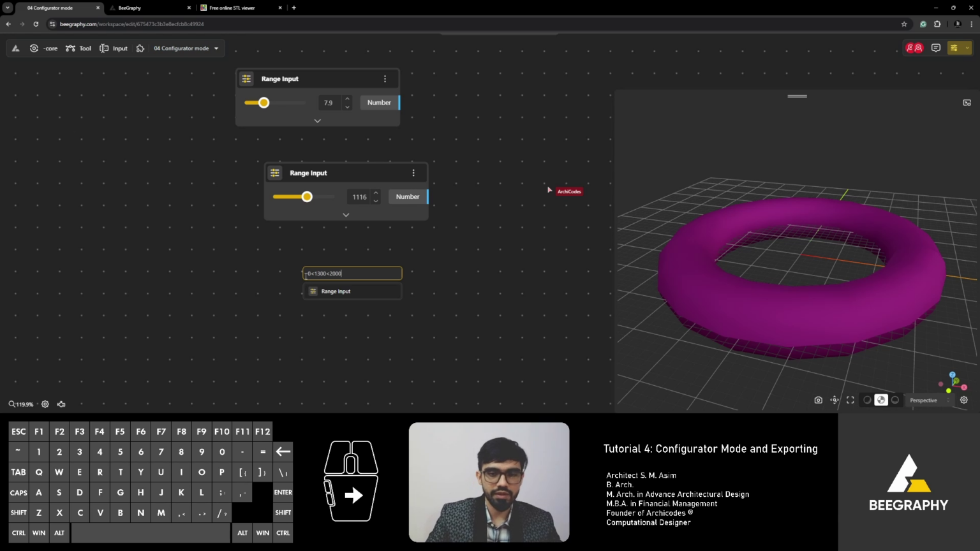The width and height of the screenshot is (980, 551).
Task: Click the 0<1300<2000 expression input field
Action: pyautogui.click(x=352, y=273)
